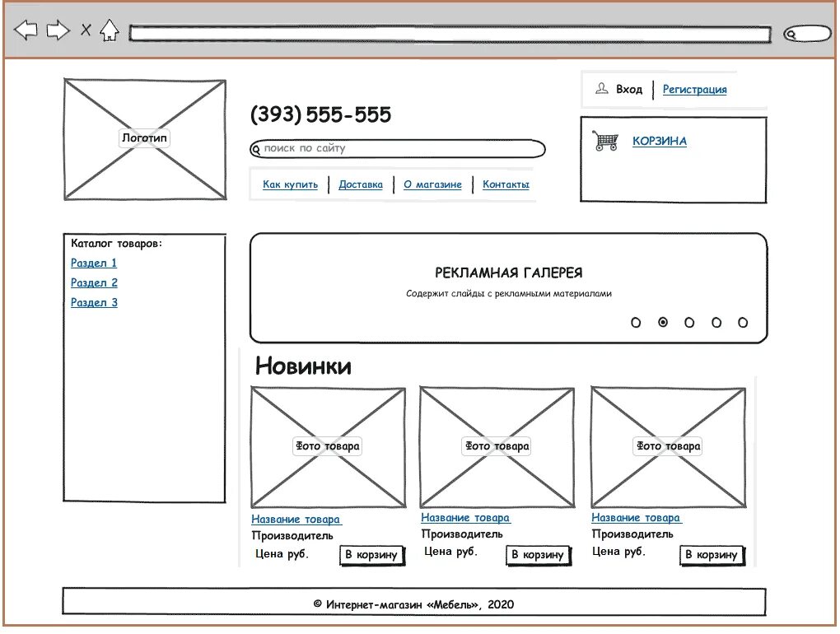Click the поиск по сайту field
Image resolution: width=840 pixels, height=634 pixels.
pyautogui.click(x=398, y=148)
